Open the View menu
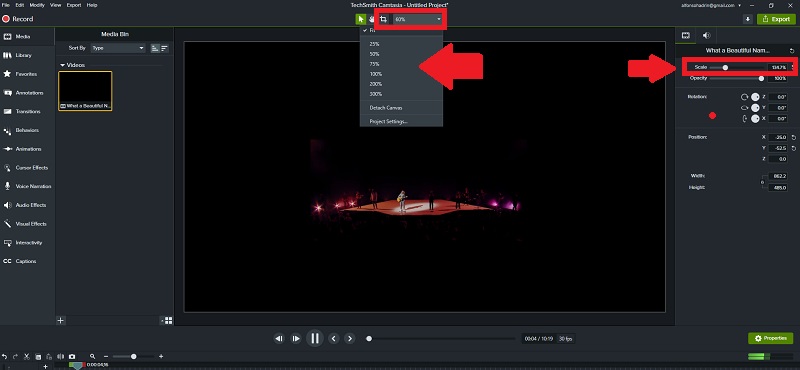This screenshot has height=370, width=800. [x=56, y=5]
